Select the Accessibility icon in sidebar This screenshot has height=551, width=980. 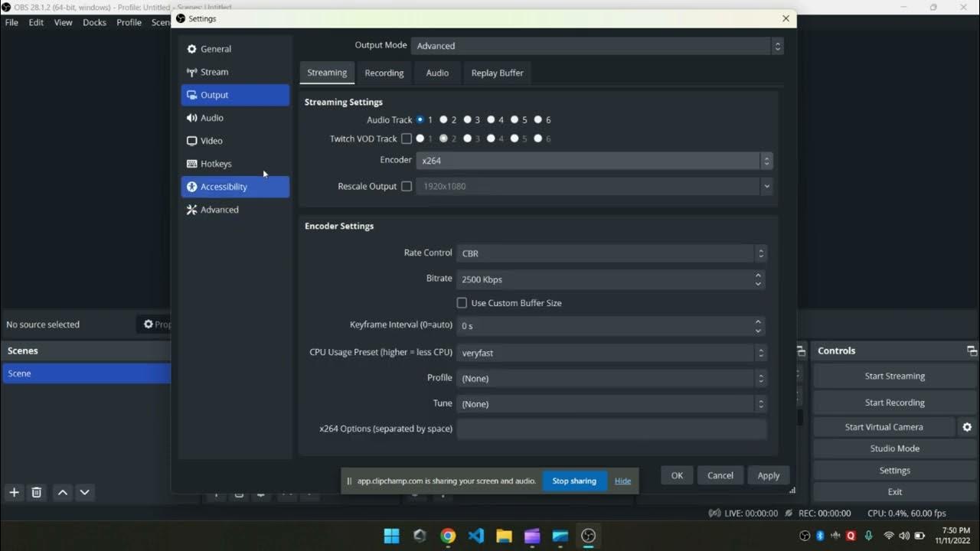(191, 187)
